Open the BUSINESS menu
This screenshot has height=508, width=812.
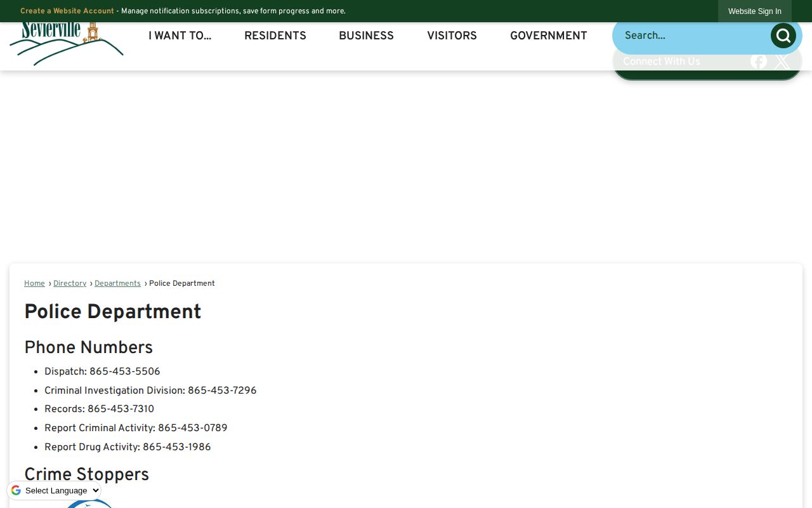pyautogui.click(x=366, y=36)
